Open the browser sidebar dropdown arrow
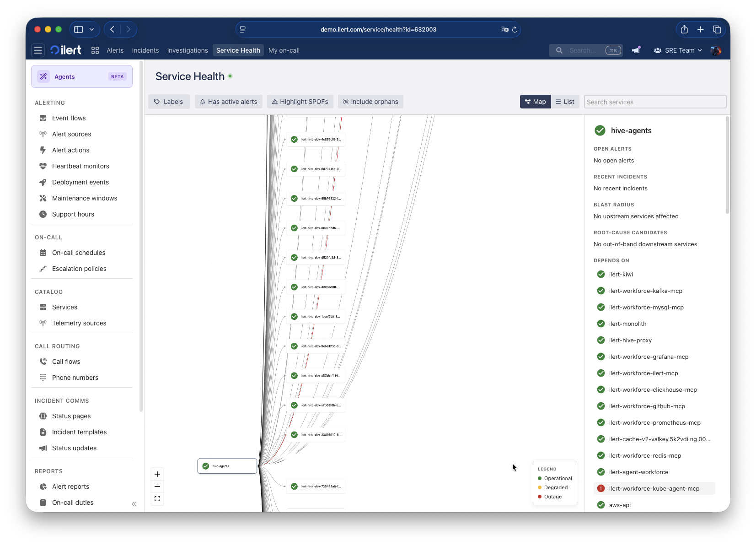Viewport: 756px width, 546px height. pos(92,29)
